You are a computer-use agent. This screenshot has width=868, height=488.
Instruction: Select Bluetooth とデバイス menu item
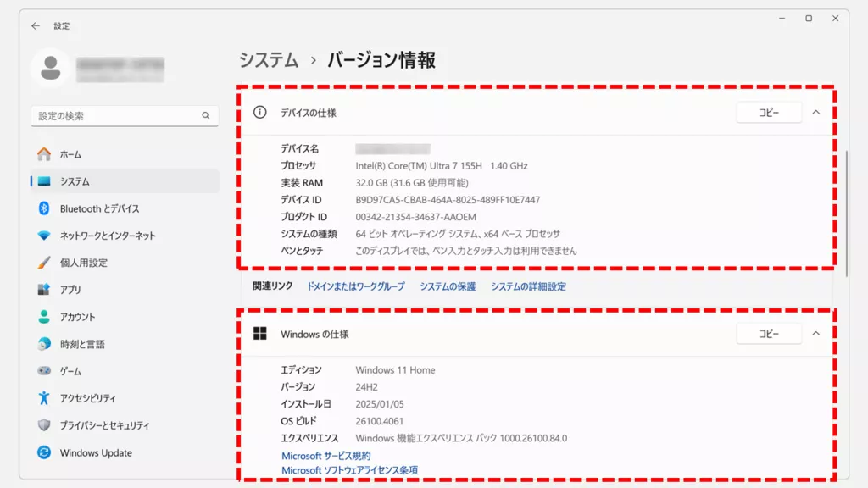[x=125, y=208]
